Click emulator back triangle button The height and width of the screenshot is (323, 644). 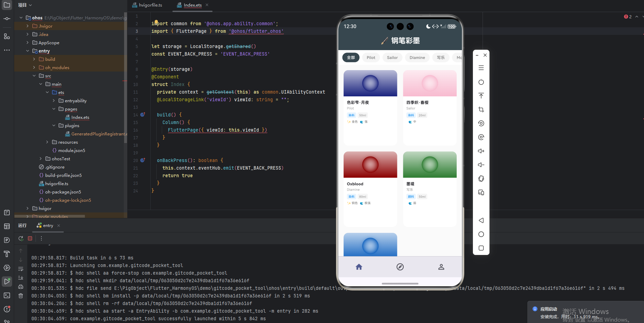481,220
